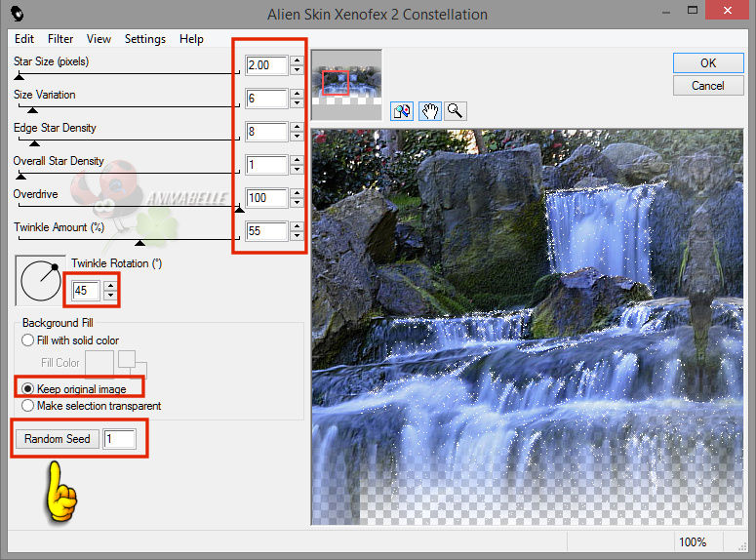Maximize the Constellation dialog window
The height and width of the screenshot is (560, 756).
coord(693,10)
